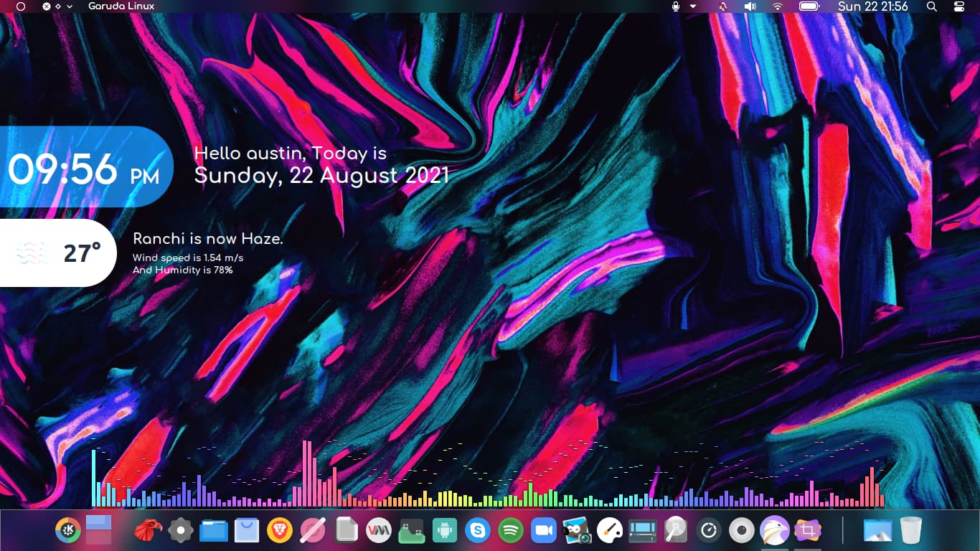The height and width of the screenshot is (551, 980).
Task: Click the search magnifier in top panel
Action: click(x=932, y=6)
